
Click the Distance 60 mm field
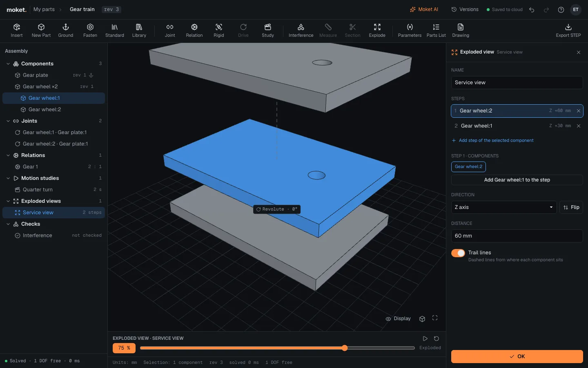pyautogui.click(x=517, y=236)
